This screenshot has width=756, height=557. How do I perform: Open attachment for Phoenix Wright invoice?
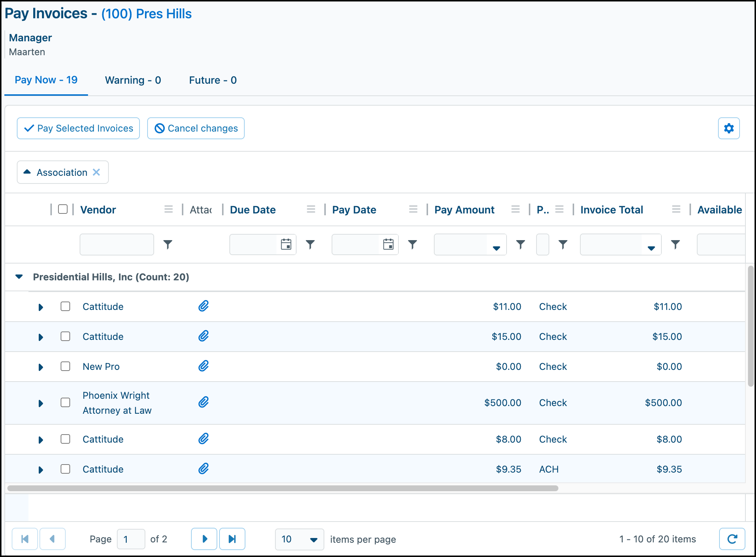(203, 402)
